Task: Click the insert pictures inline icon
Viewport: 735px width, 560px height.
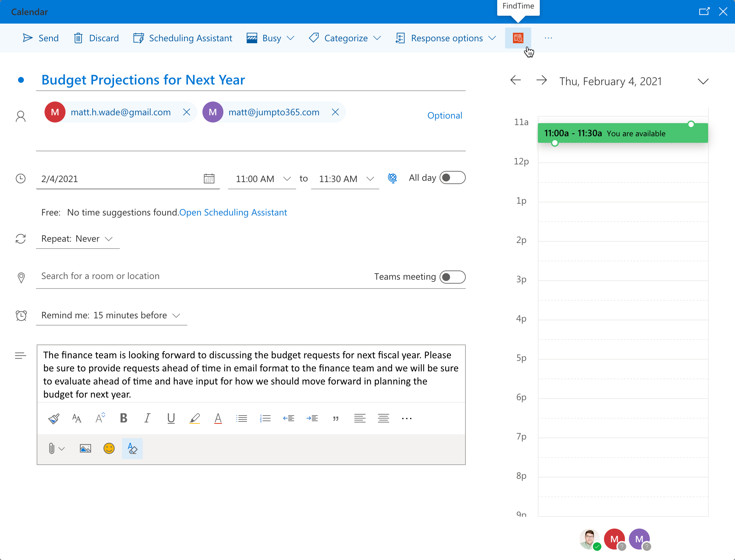Action: [x=85, y=448]
